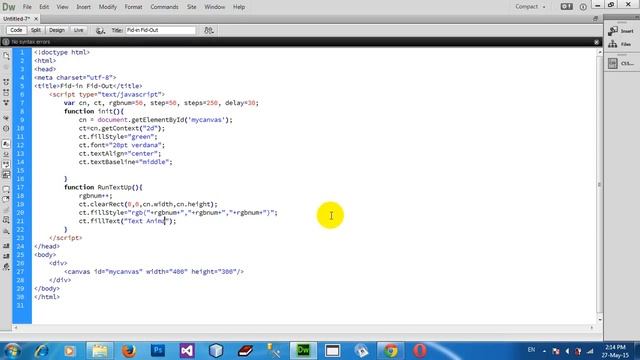640x360 pixels.
Task: Show hidden tray icons arrow
Action: pyautogui.click(x=544, y=351)
